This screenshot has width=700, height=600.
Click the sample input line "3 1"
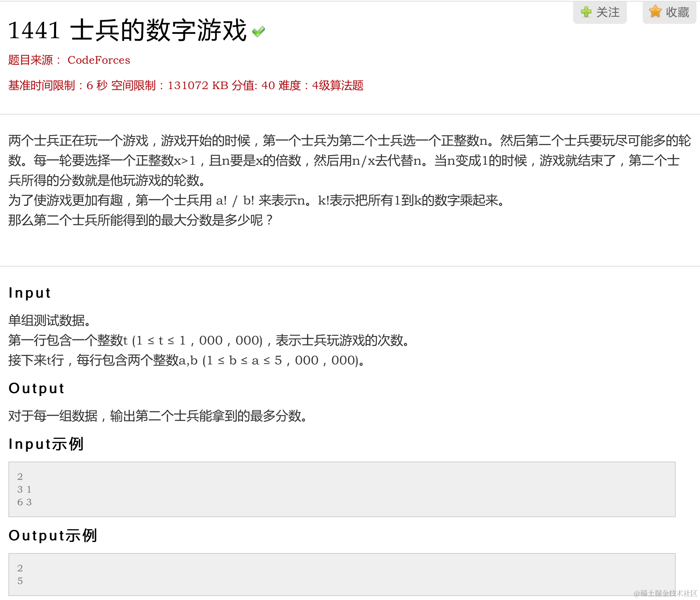(x=24, y=489)
